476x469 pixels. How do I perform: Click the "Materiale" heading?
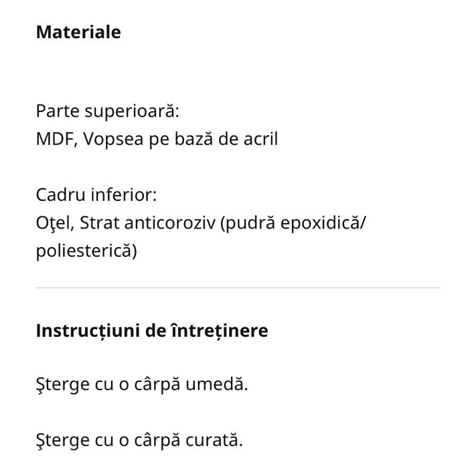[78, 32]
